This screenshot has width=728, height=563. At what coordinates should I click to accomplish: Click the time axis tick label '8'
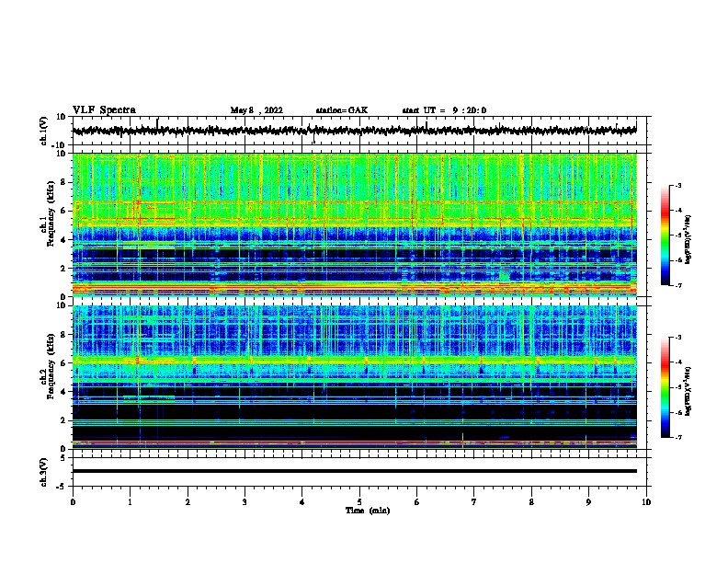(531, 502)
